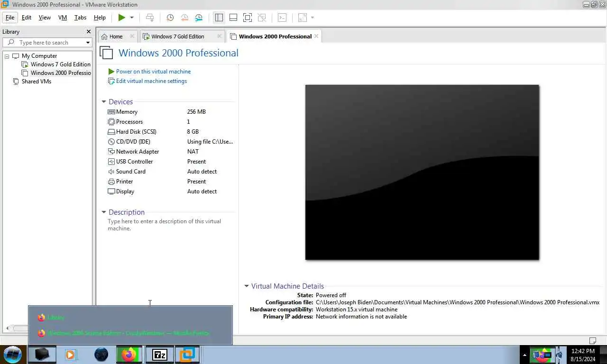The height and width of the screenshot is (364, 607).
Task: Click the CD/DVD (IDE) device icon
Action: pyautogui.click(x=111, y=142)
